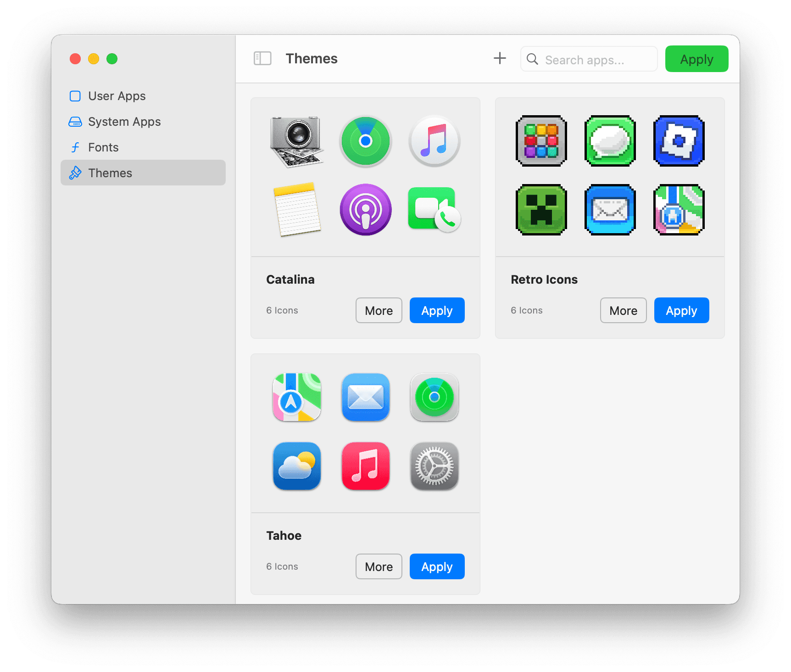Apply the Retro Icons theme
Image resolution: width=791 pixels, height=672 pixels.
tap(682, 310)
